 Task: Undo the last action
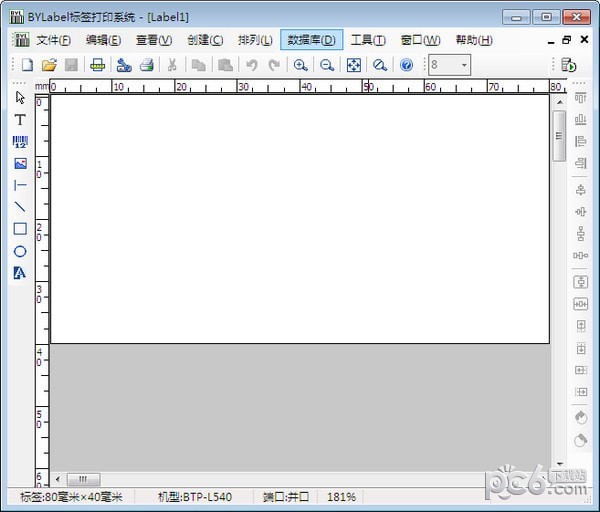[251, 65]
